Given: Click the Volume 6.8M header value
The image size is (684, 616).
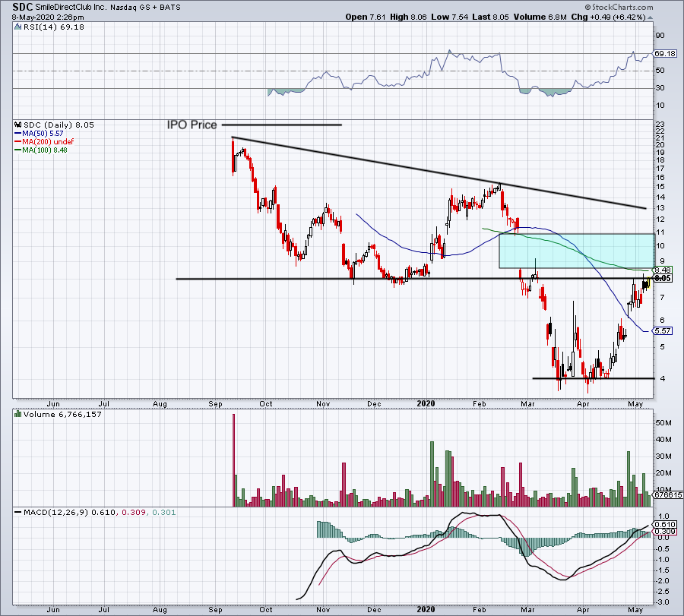Looking at the screenshot, I should 540,17.
